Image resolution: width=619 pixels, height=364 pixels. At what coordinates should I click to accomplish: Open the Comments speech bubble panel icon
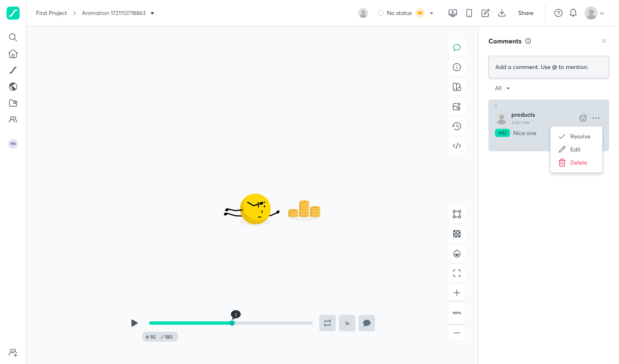(457, 47)
